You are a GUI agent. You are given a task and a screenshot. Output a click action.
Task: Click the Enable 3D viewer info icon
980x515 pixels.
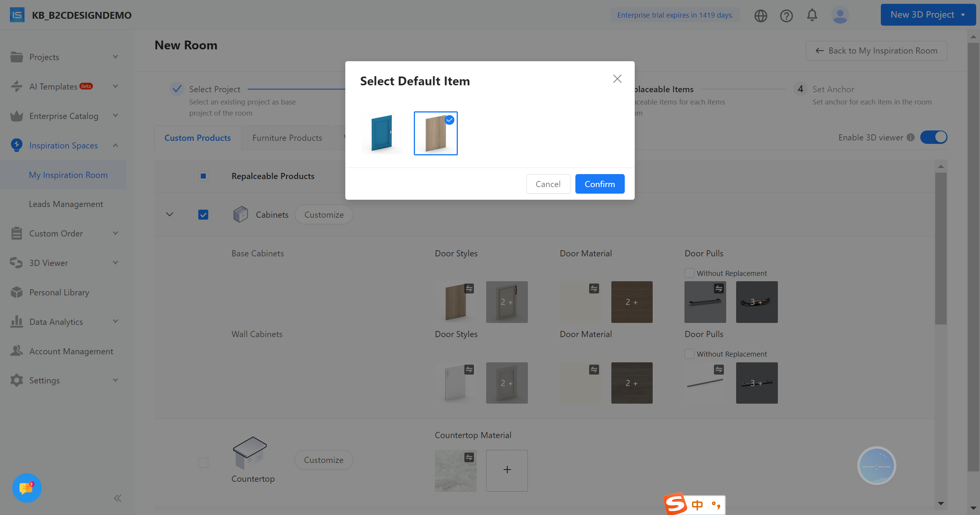click(x=911, y=137)
